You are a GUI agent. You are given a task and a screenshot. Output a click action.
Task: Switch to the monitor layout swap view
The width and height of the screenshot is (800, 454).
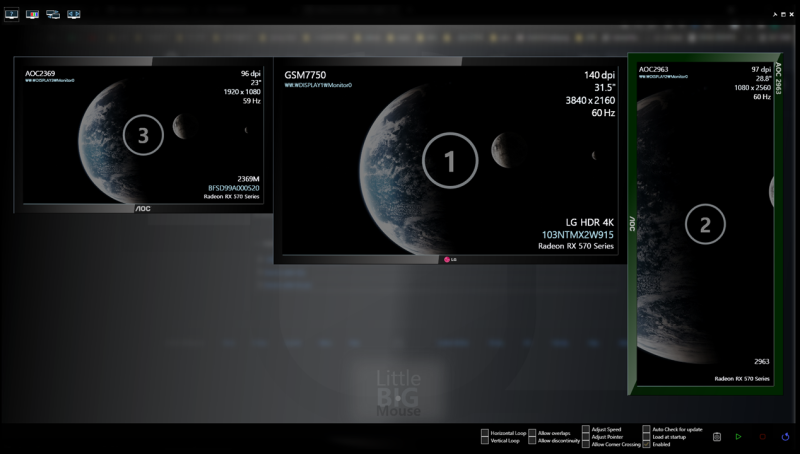coord(53,14)
